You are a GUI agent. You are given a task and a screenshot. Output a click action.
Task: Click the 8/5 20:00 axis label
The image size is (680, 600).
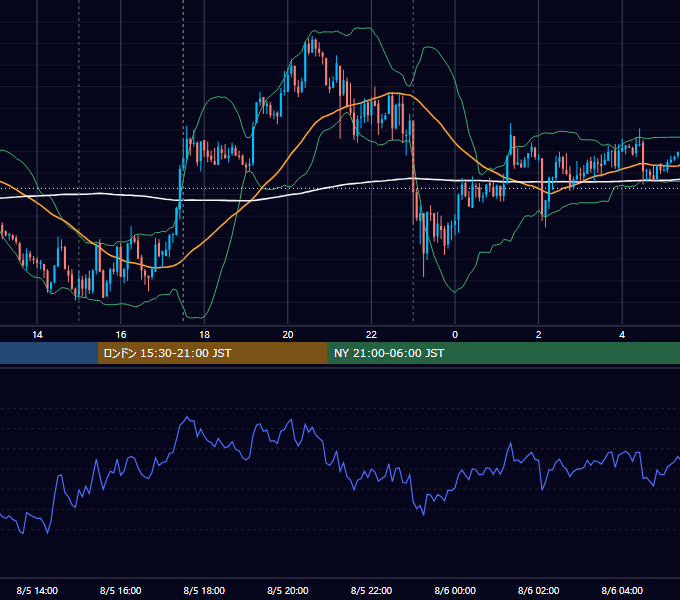click(x=288, y=590)
